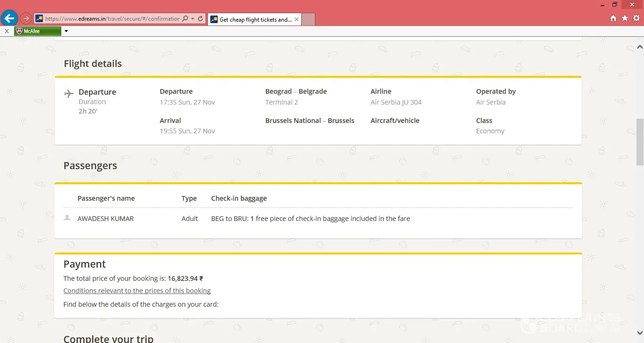This screenshot has width=644, height=343.
Task: Close the 'Get cheap flight tickets' tab
Action: click(297, 19)
